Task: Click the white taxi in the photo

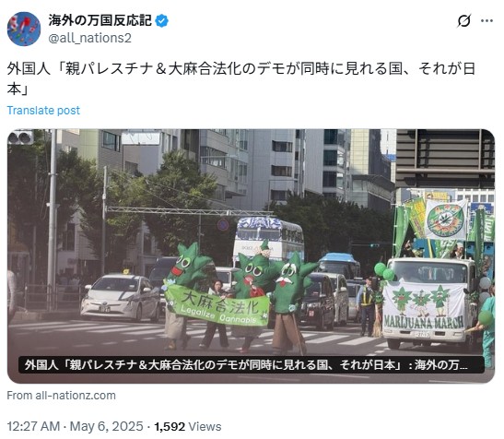Action: (121, 298)
